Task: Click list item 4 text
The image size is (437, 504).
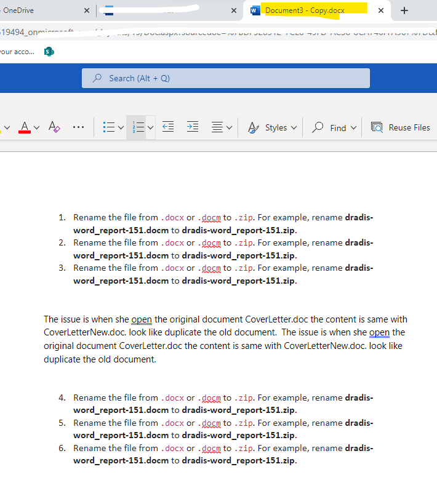Action: point(223,404)
